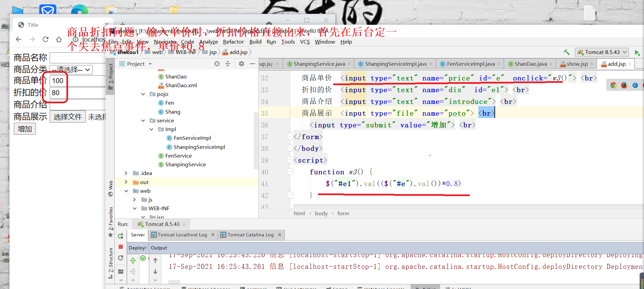Open the Help menu

click(x=346, y=42)
